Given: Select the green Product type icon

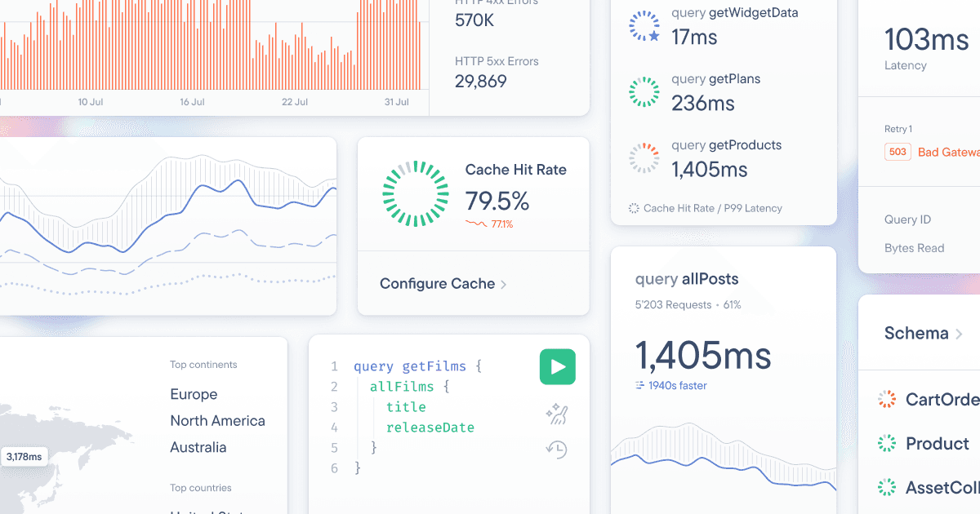Looking at the screenshot, I should pyautogui.click(x=886, y=444).
